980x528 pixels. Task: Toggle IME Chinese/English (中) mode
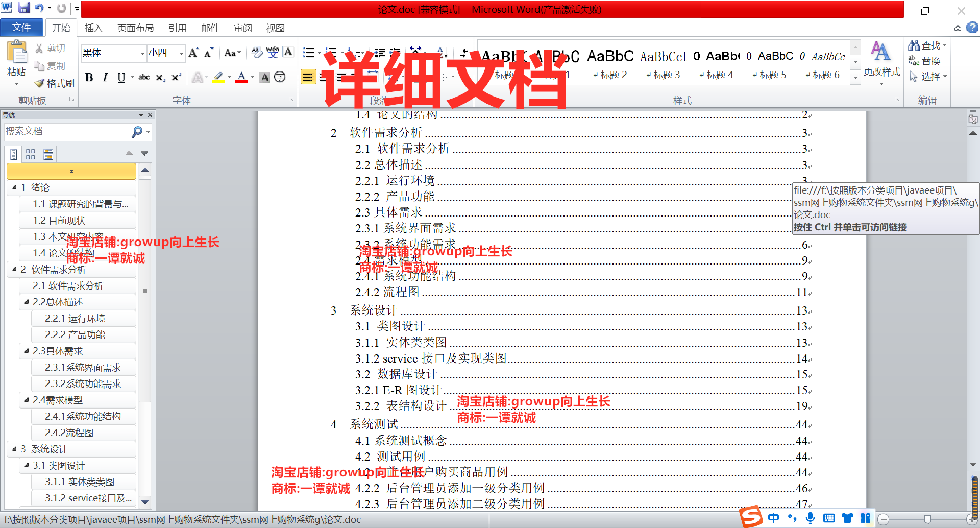[773, 518]
